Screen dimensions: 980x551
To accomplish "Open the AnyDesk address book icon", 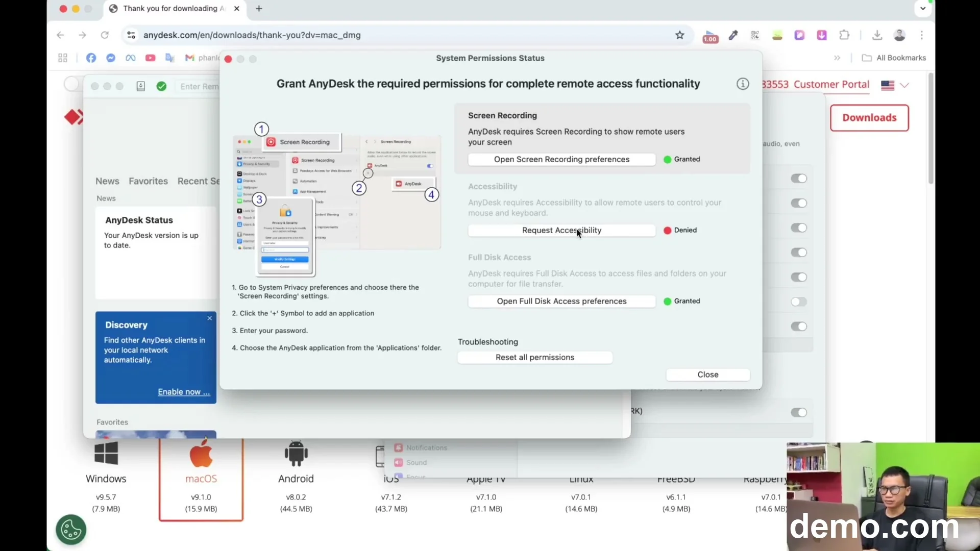I will pyautogui.click(x=140, y=86).
